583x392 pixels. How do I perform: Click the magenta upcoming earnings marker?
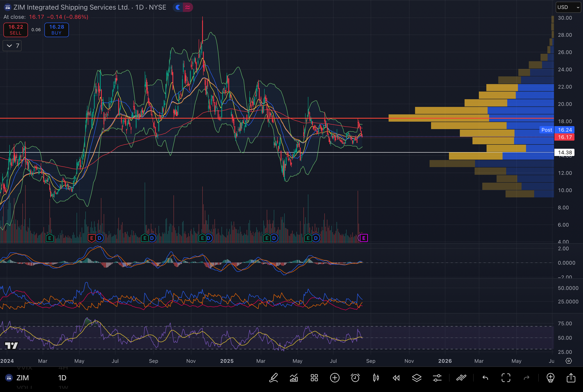point(363,238)
